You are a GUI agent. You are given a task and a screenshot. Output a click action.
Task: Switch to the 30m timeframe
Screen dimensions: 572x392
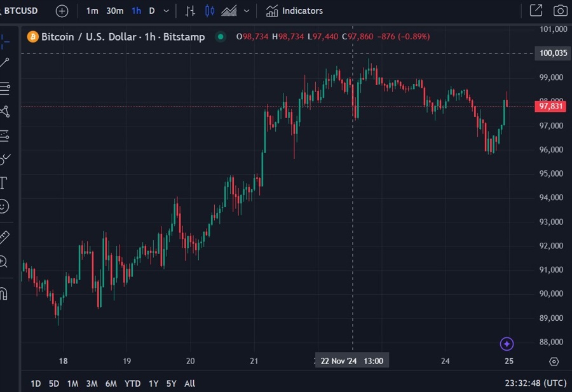point(114,11)
